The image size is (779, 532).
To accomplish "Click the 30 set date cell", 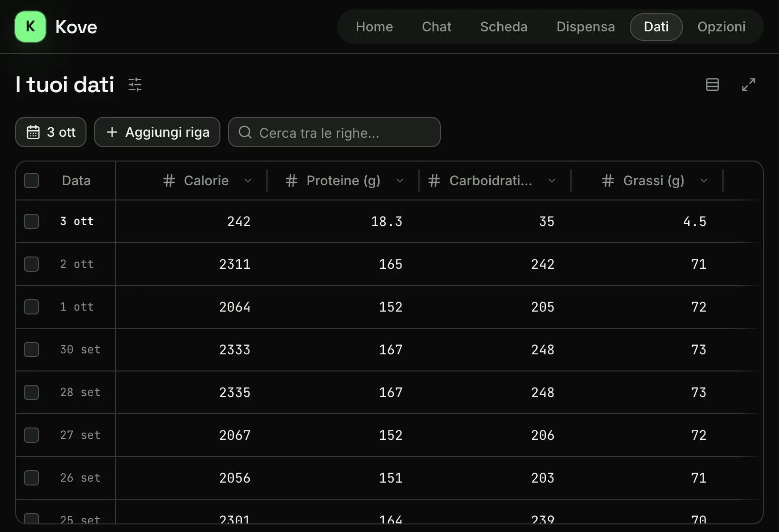I will point(80,350).
